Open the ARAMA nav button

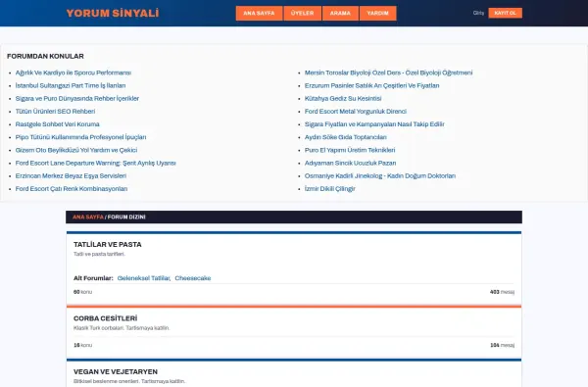tap(340, 13)
